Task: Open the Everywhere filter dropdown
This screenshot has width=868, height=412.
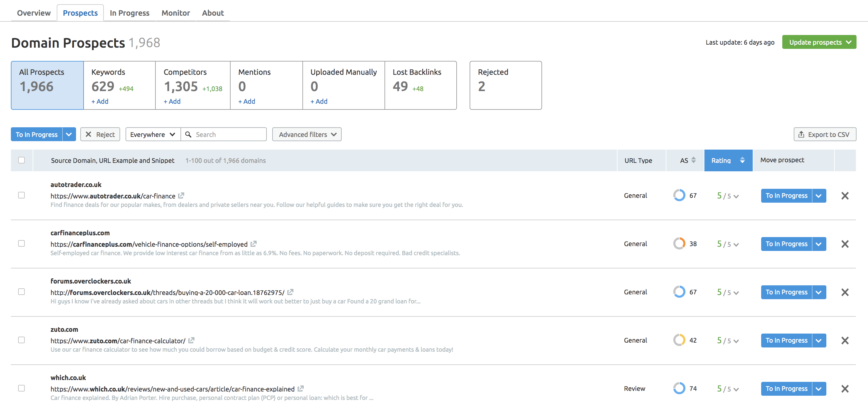Action: coord(152,134)
